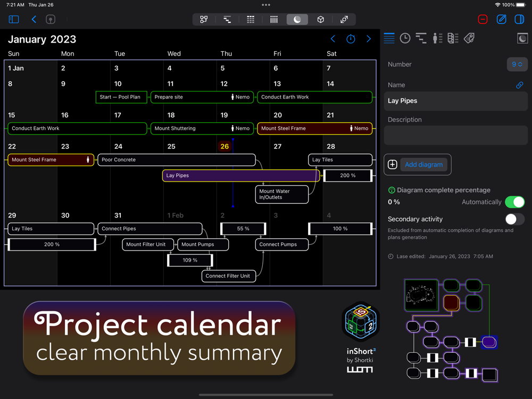Tap the orange node in the minimap
The image size is (532, 399).
point(451,303)
